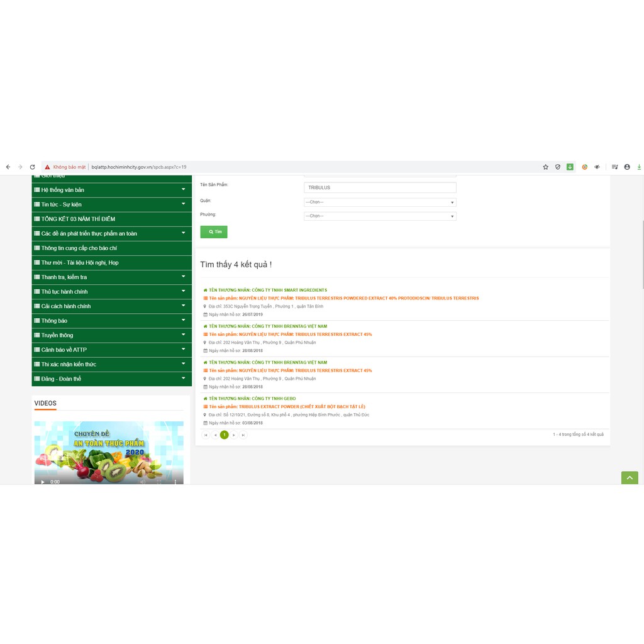644x644 pixels.
Task: Open the Phường dropdown list
Action: click(x=380, y=216)
